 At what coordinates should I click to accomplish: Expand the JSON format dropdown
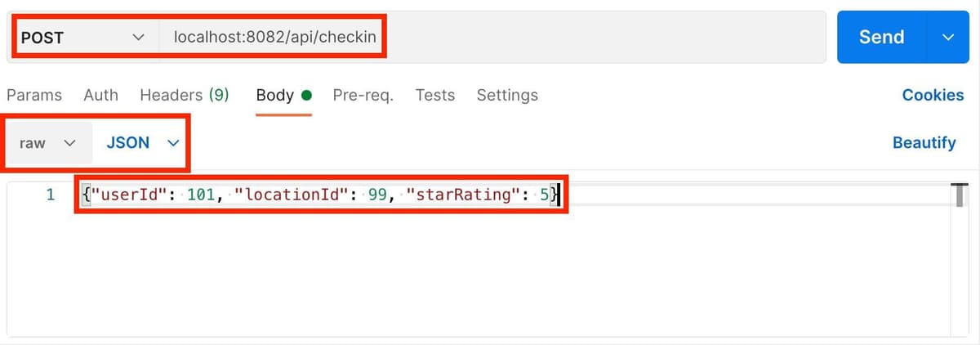[142, 143]
